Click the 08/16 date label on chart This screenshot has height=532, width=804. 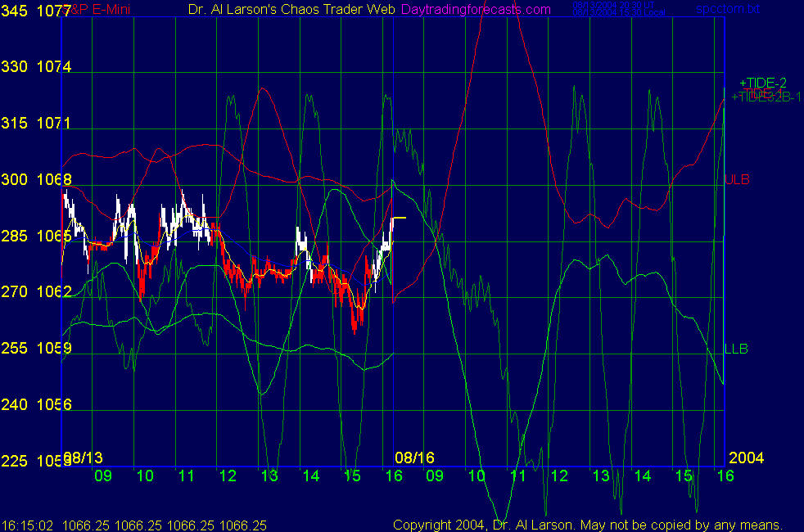click(x=415, y=458)
